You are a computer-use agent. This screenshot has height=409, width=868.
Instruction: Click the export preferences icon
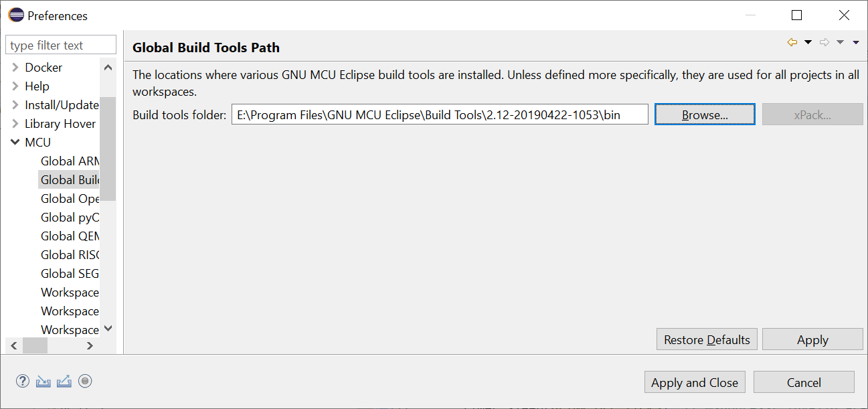64,382
